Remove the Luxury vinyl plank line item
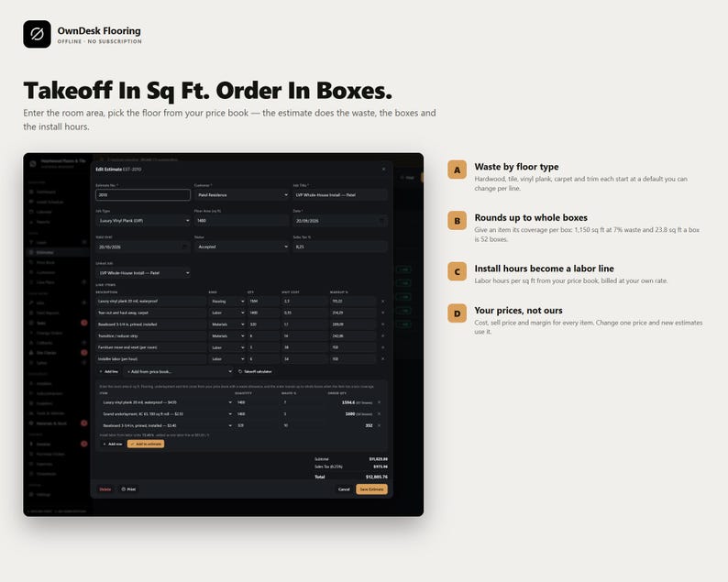728x582 pixels. click(x=382, y=302)
